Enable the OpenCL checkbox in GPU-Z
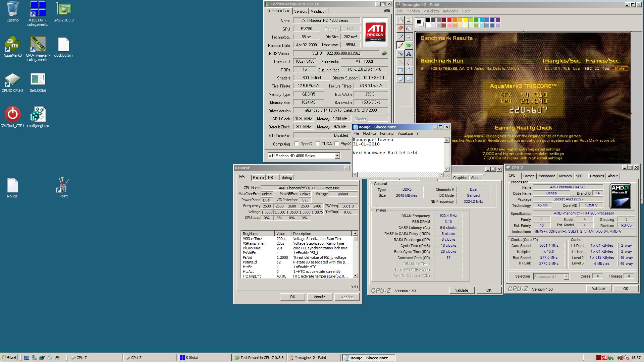Viewport: 644px width, 362px height. (297, 144)
